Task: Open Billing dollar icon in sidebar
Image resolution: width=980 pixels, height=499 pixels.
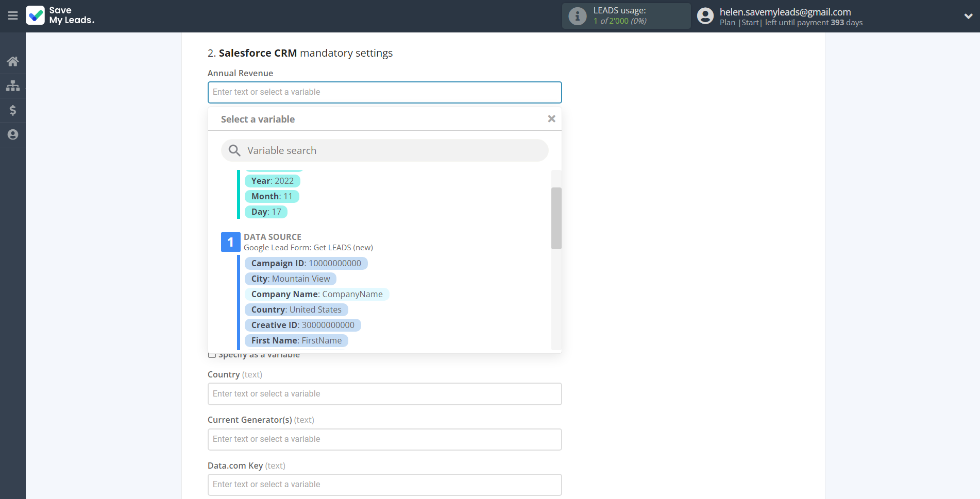Action: tap(13, 110)
